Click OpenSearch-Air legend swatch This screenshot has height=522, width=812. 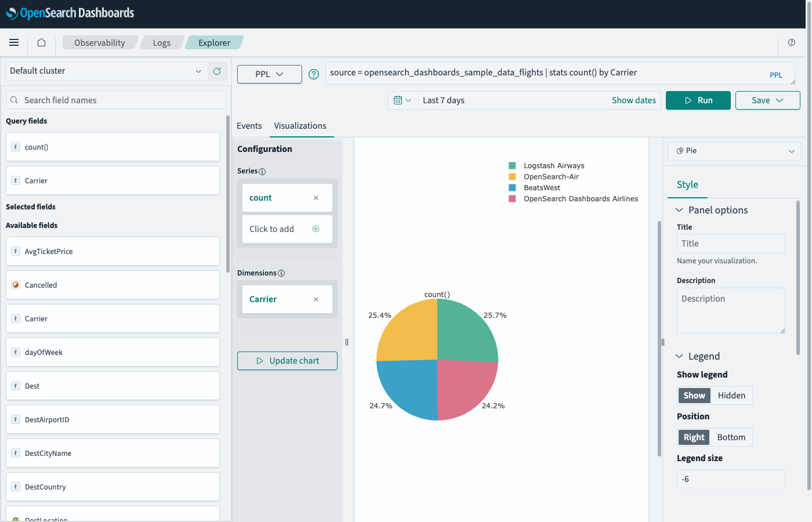point(512,177)
